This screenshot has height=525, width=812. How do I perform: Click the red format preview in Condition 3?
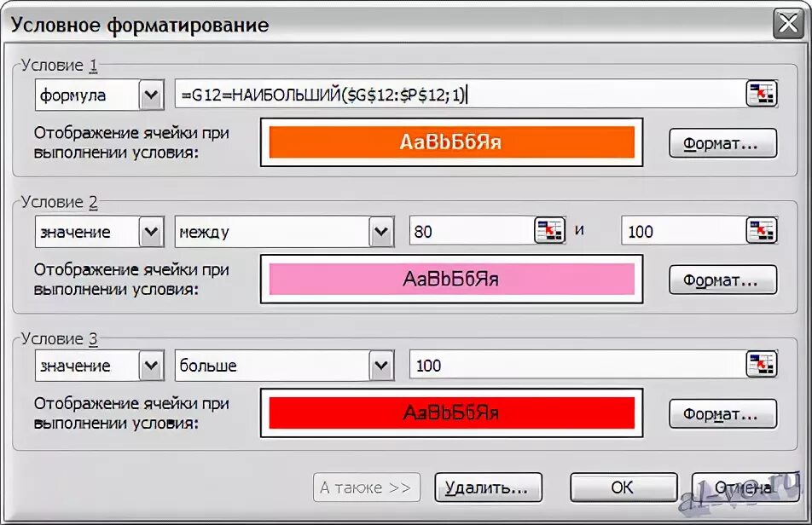[x=451, y=412]
